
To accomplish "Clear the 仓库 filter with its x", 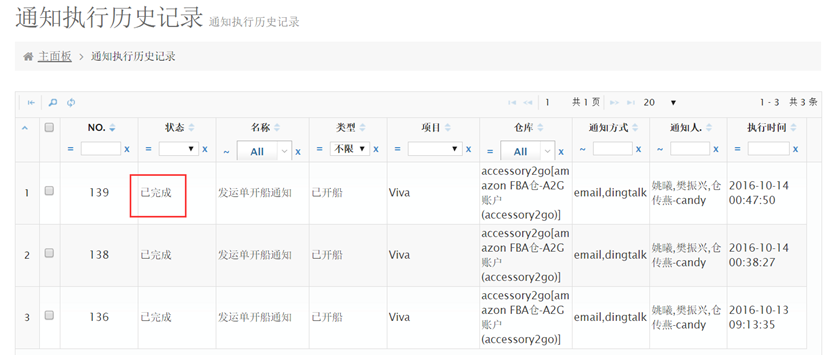I will click(x=561, y=152).
